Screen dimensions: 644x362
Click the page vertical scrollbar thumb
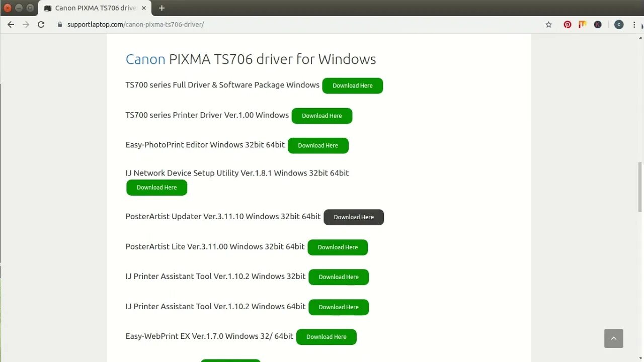[x=640, y=187]
